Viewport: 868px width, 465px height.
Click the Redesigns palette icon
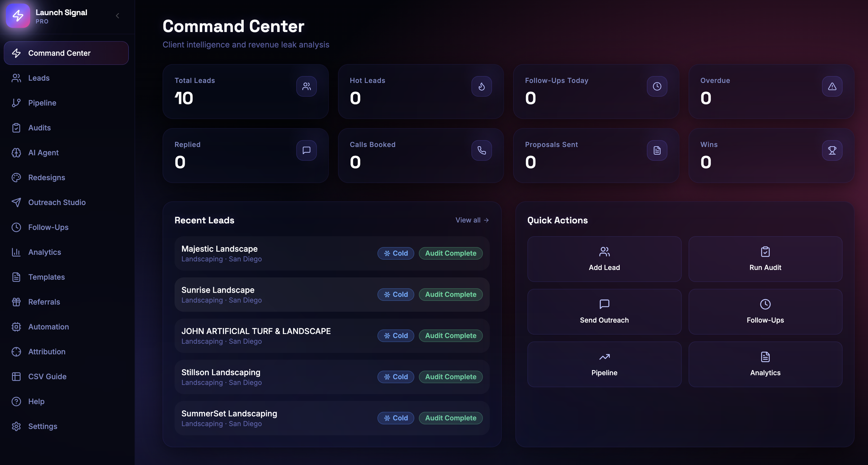point(17,177)
